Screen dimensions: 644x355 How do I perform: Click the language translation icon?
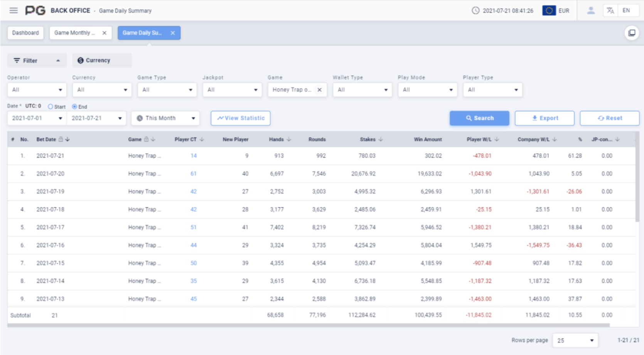610,10
